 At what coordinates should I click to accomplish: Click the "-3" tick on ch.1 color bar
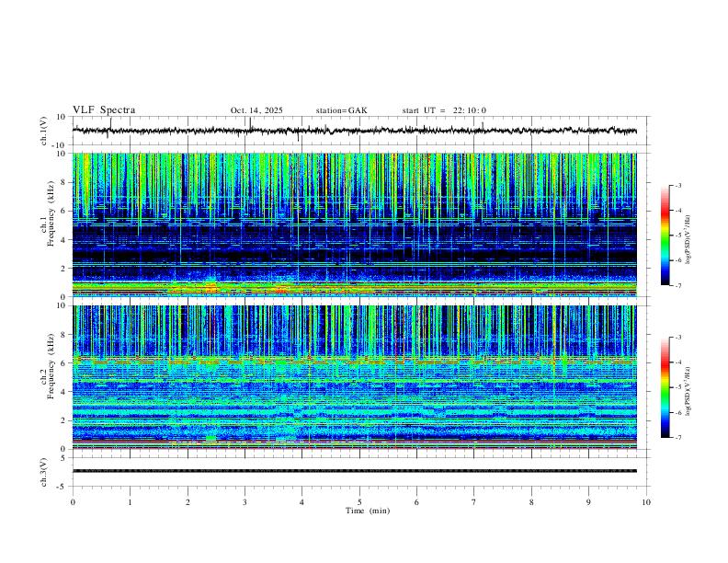[x=677, y=185]
